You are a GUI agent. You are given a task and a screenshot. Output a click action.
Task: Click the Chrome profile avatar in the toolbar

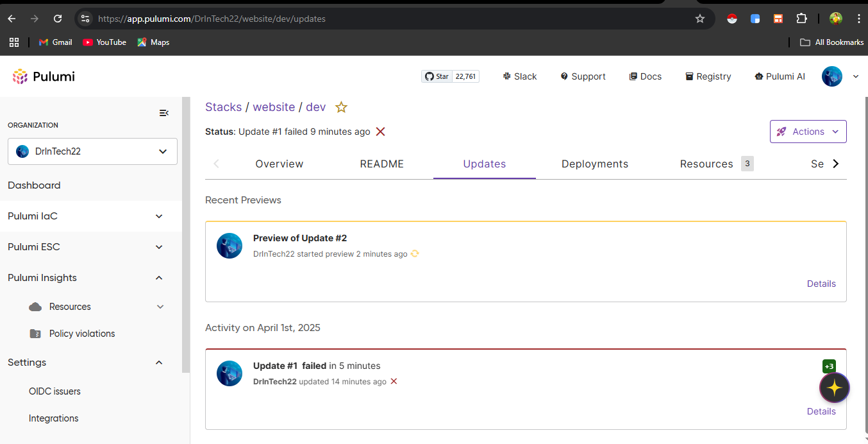tap(836, 19)
